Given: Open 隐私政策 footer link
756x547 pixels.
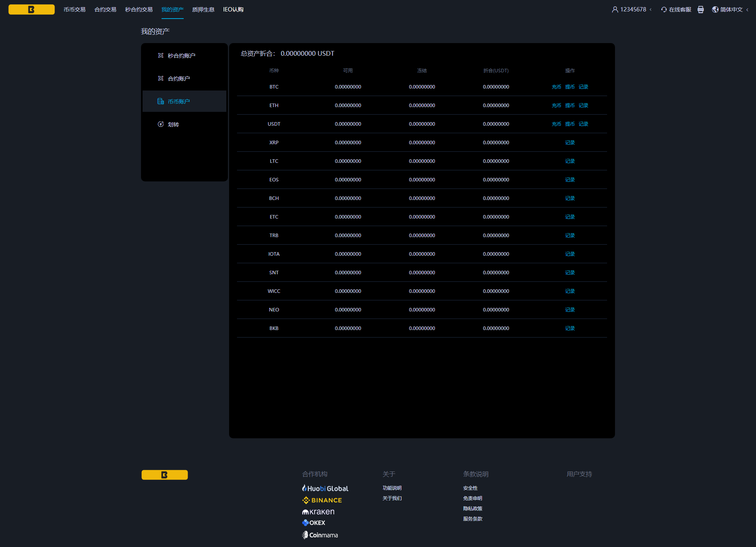Looking at the screenshot, I should (473, 508).
